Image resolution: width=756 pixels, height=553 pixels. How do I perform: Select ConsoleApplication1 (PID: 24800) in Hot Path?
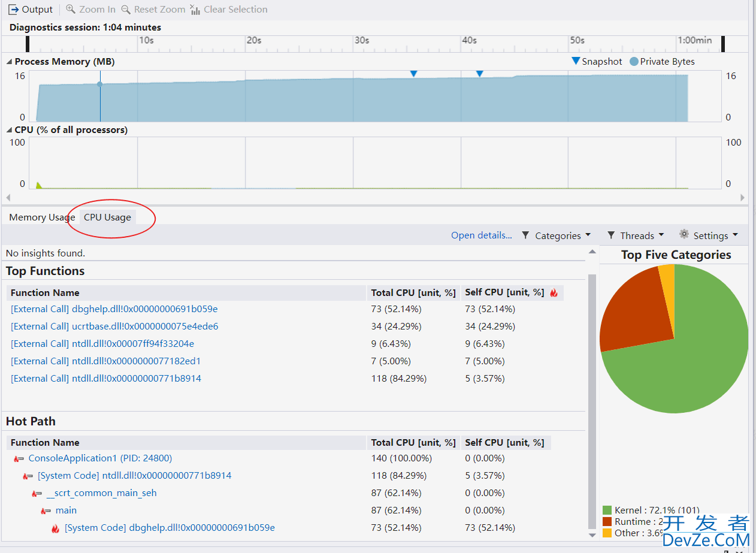coord(100,458)
